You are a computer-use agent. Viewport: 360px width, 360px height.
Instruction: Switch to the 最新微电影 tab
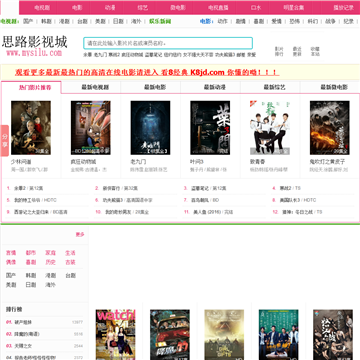[x=334, y=87]
